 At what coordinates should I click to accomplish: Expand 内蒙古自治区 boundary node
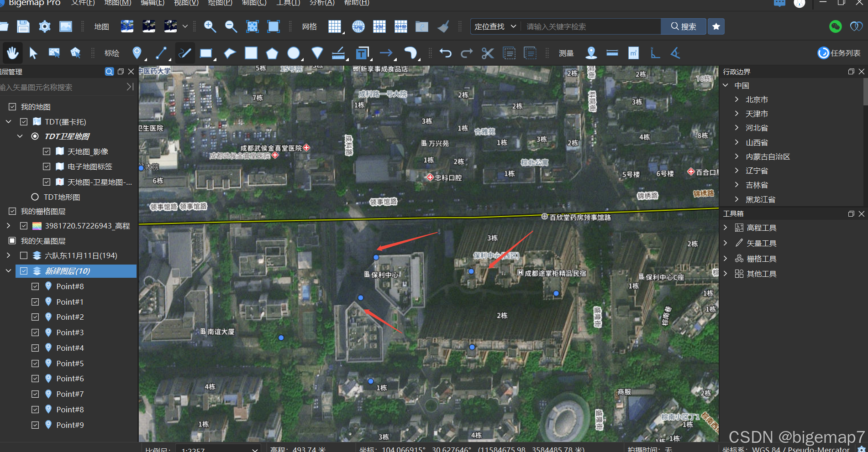click(x=736, y=156)
